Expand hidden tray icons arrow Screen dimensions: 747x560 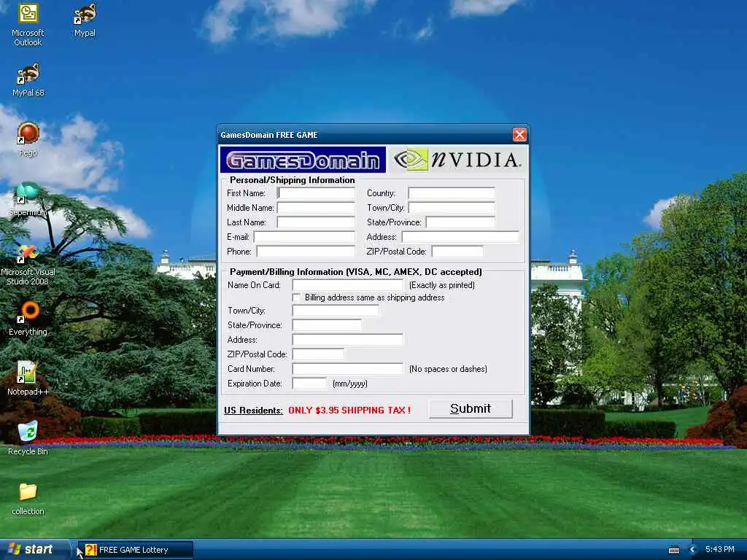click(x=693, y=550)
